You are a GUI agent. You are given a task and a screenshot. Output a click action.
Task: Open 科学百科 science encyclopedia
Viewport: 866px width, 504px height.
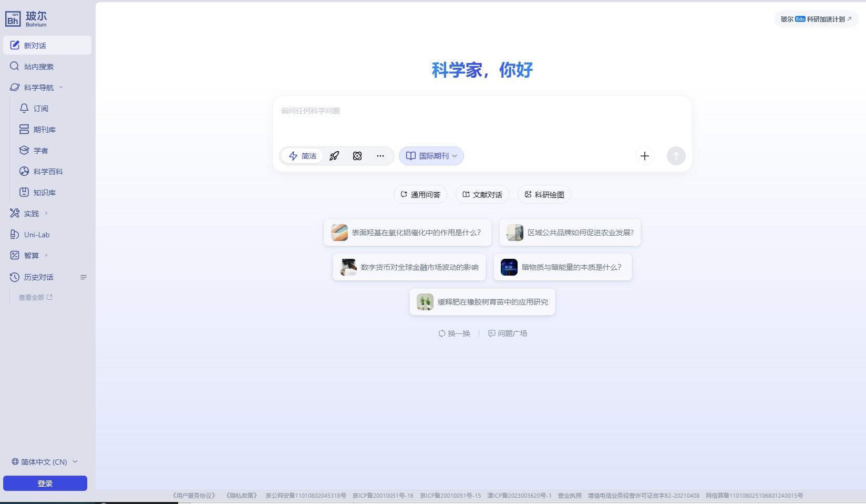[48, 172]
